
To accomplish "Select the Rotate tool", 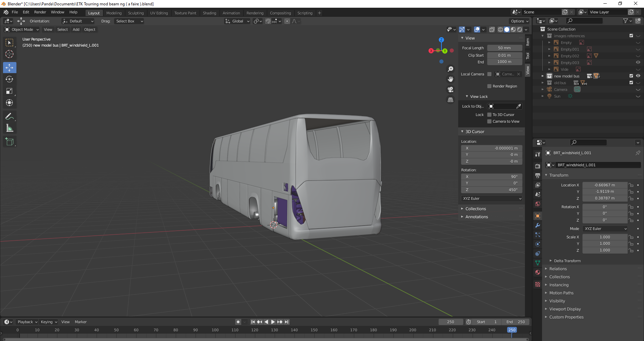I will tap(9, 79).
